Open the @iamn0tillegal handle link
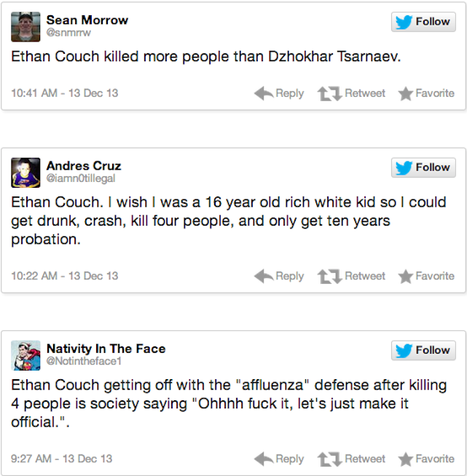The width and height of the screenshot is (467, 476). coord(80,178)
